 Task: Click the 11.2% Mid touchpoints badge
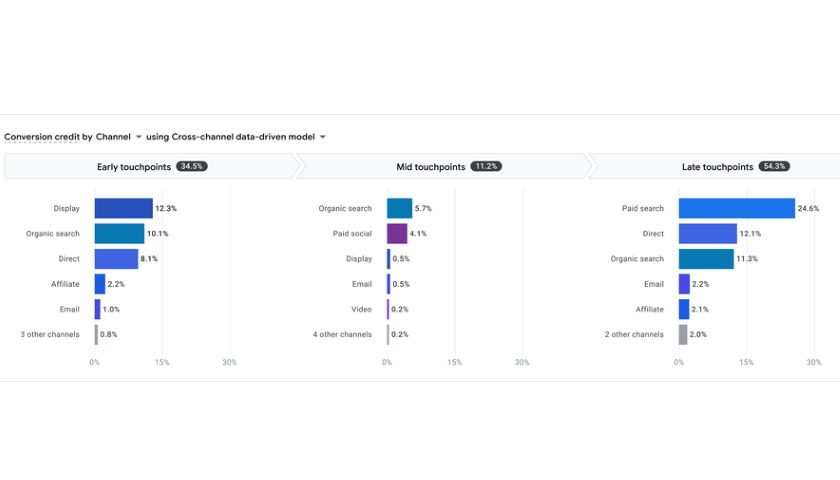[486, 166]
